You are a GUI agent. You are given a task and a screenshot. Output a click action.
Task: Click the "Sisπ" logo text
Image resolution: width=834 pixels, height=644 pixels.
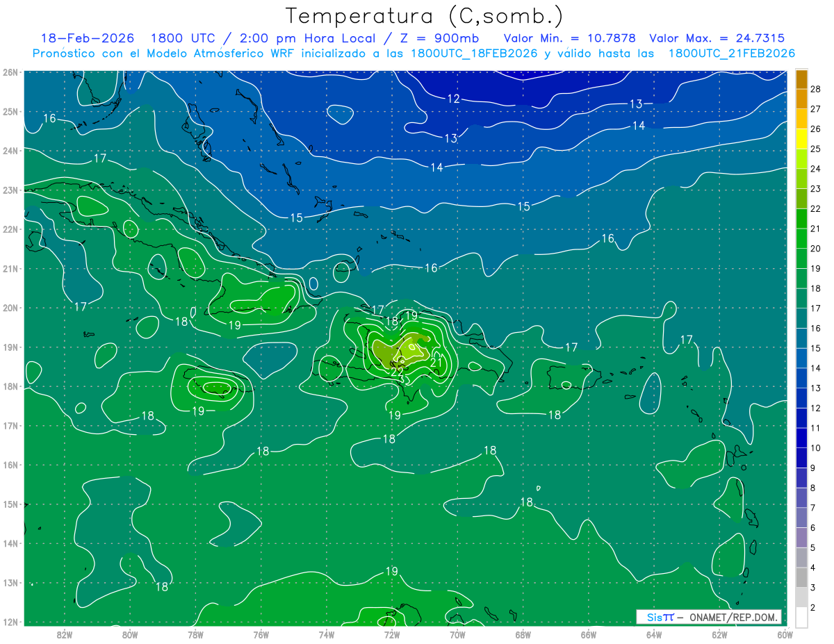(x=660, y=617)
